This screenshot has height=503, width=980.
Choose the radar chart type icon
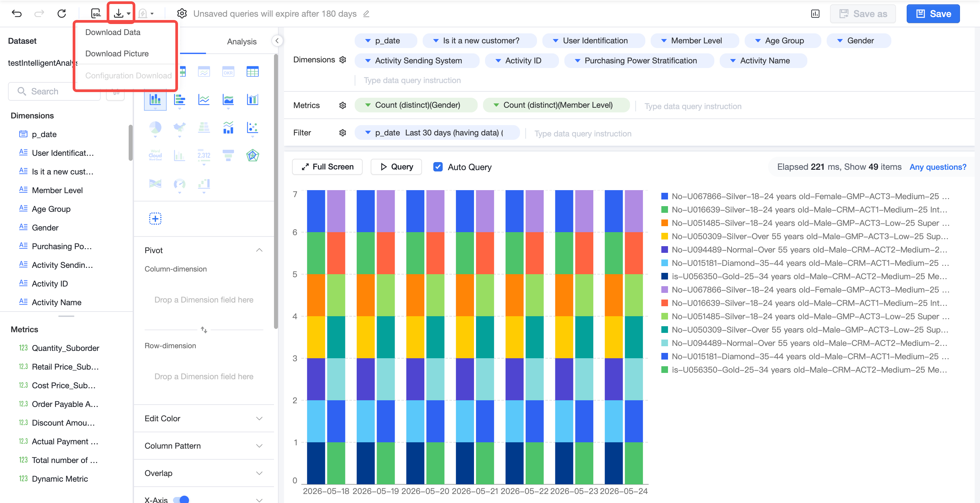coord(253,155)
